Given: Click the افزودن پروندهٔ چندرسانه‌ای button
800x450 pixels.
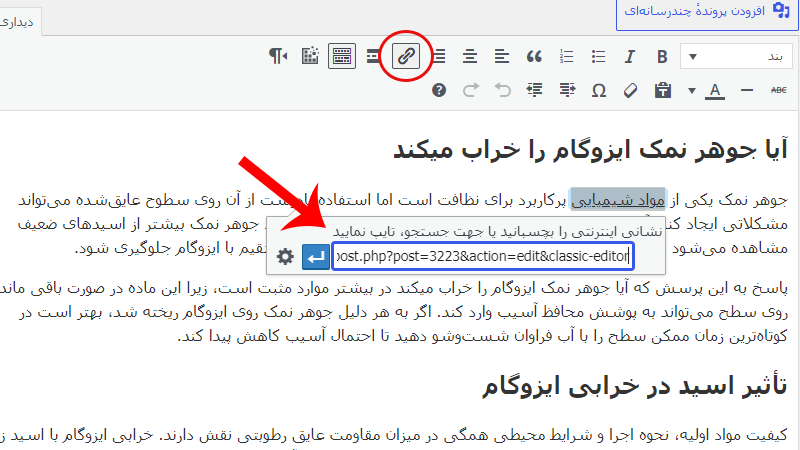Looking at the screenshot, I should click(707, 11).
